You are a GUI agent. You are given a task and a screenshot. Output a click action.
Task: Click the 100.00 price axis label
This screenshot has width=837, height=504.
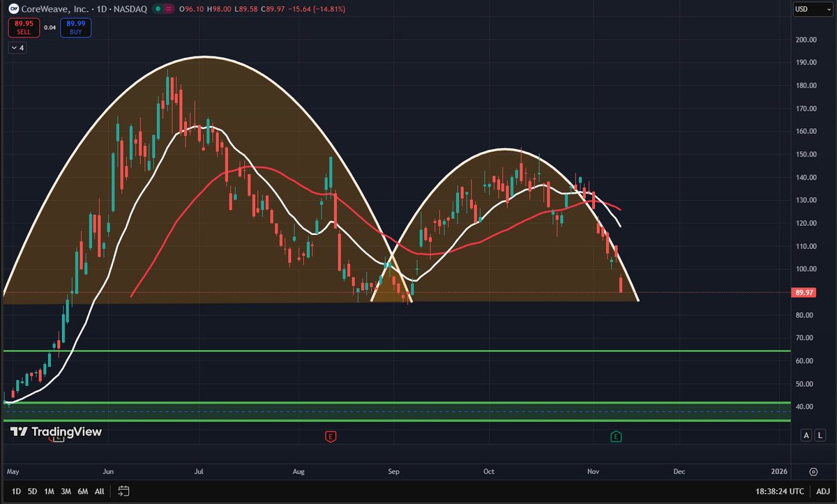tap(806, 269)
